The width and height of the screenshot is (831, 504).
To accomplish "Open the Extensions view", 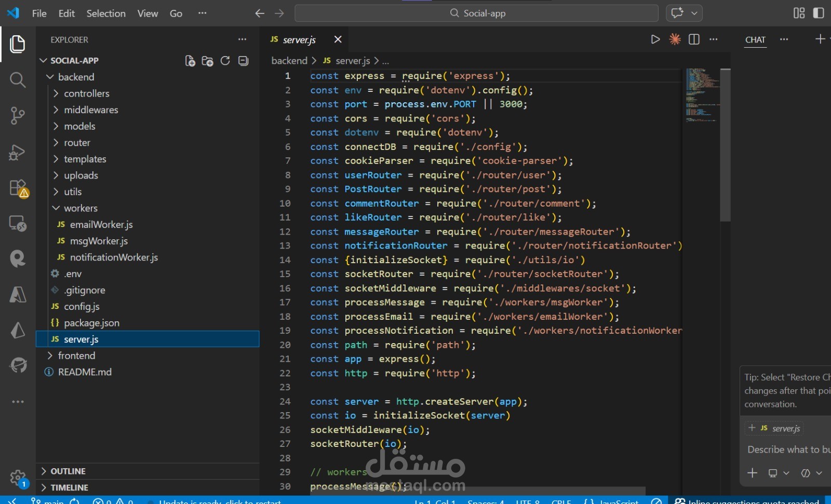I will 18,188.
